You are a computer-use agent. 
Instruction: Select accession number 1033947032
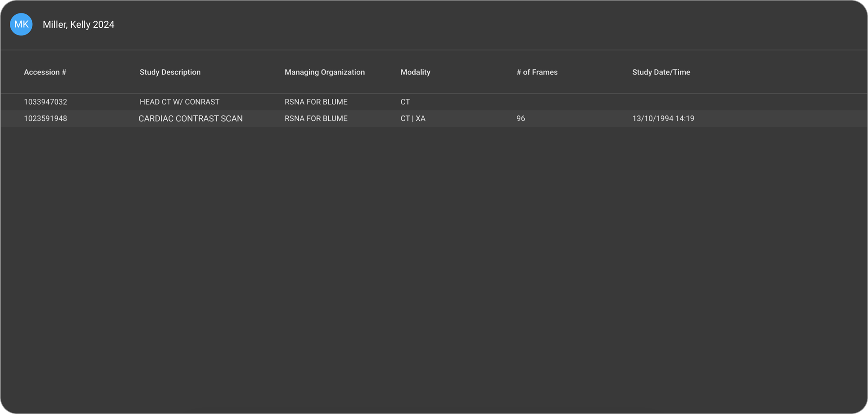click(45, 102)
